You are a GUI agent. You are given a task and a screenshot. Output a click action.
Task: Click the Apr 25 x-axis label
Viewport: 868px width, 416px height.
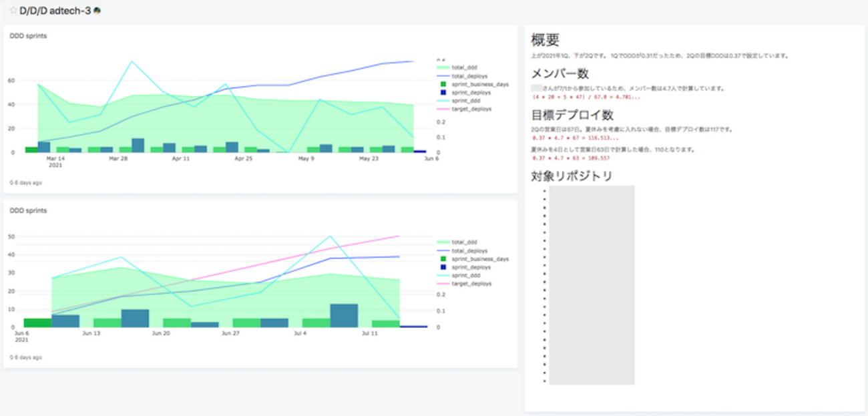243,160
